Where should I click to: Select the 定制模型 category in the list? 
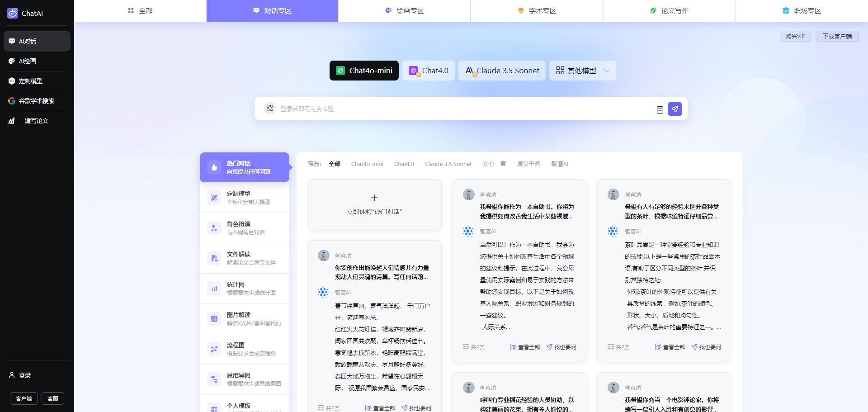point(245,198)
